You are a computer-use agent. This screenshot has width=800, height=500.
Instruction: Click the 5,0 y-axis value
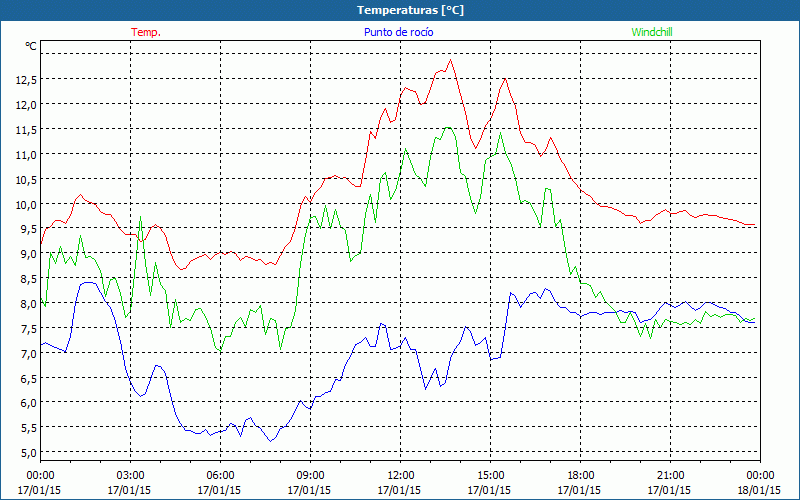coord(28,453)
